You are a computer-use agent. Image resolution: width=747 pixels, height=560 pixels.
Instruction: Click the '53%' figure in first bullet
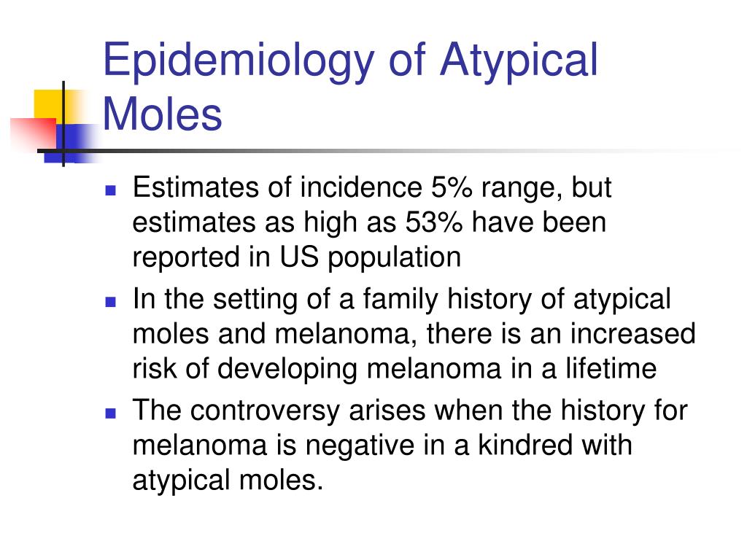tap(433, 222)
